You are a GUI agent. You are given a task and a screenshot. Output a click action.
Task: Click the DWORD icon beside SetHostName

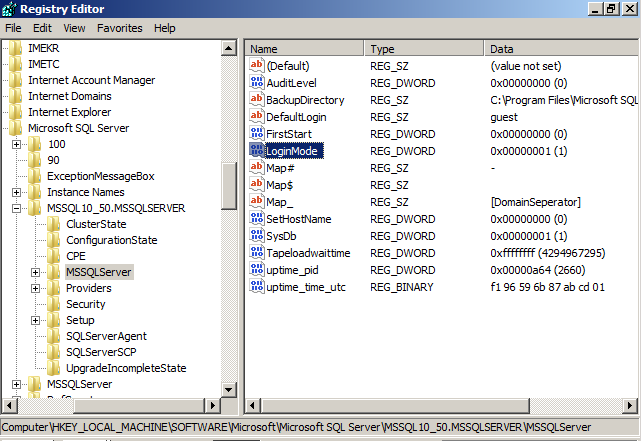257,219
